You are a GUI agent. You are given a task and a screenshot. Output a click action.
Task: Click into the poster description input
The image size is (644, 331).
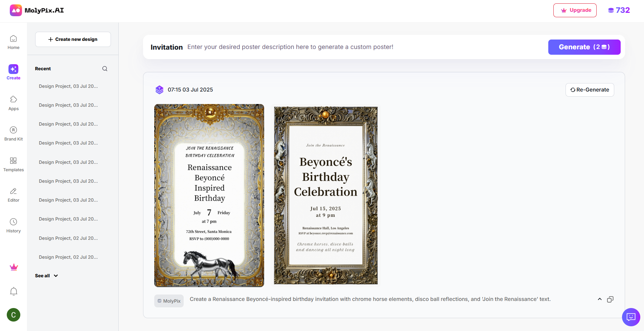tap(365, 47)
